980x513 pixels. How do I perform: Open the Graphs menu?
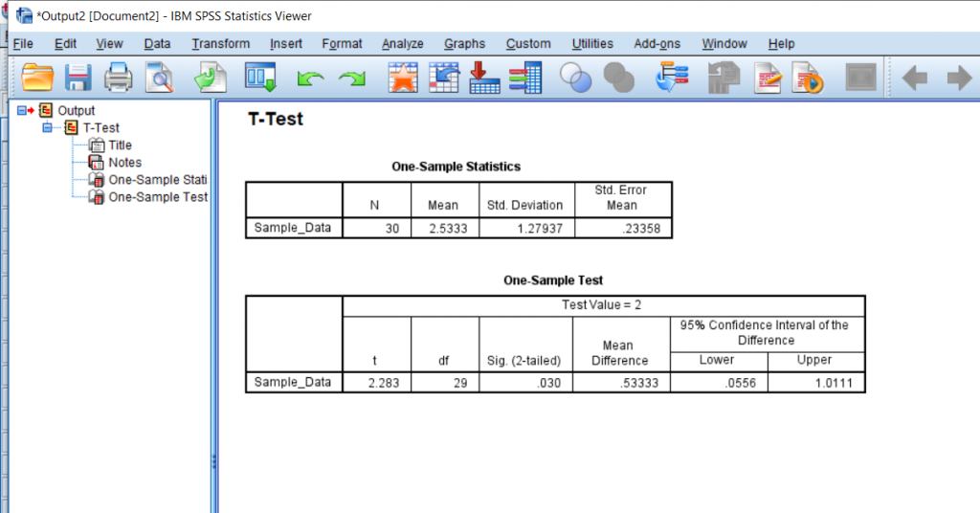coord(464,44)
